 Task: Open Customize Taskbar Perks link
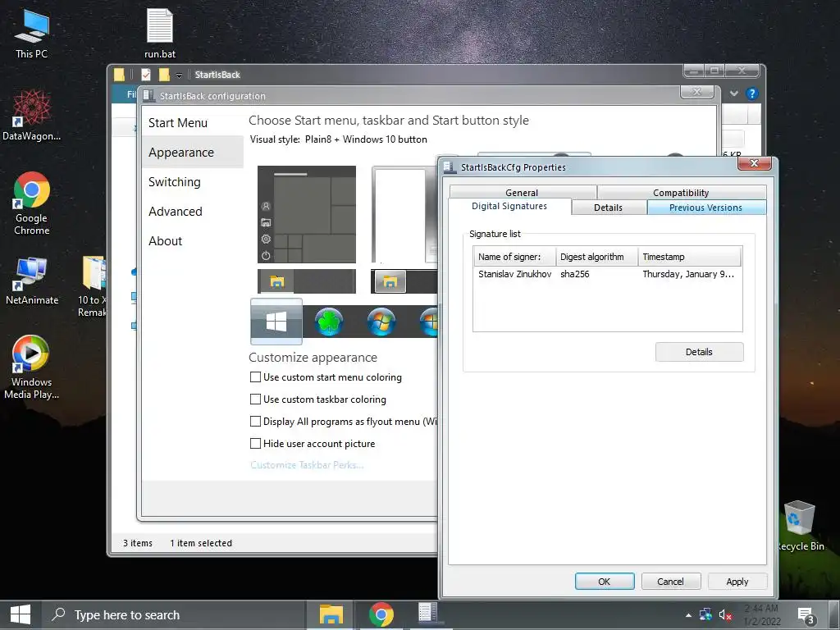[x=307, y=465]
